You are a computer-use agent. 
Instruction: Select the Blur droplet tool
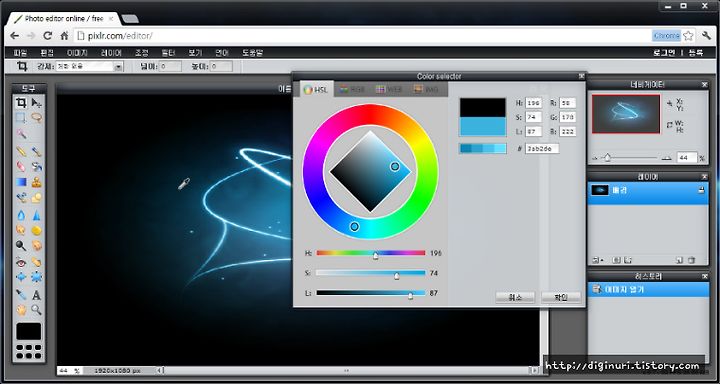pos(21,215)
